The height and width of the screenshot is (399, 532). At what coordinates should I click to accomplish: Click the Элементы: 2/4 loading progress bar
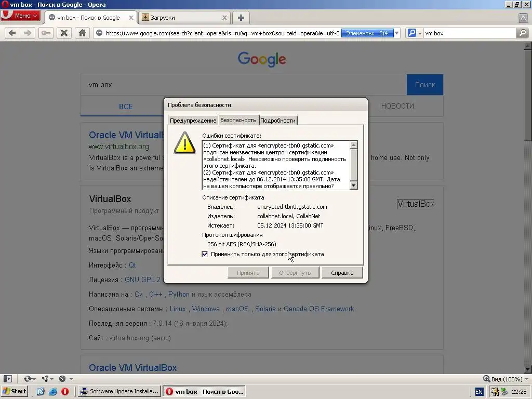367,33
